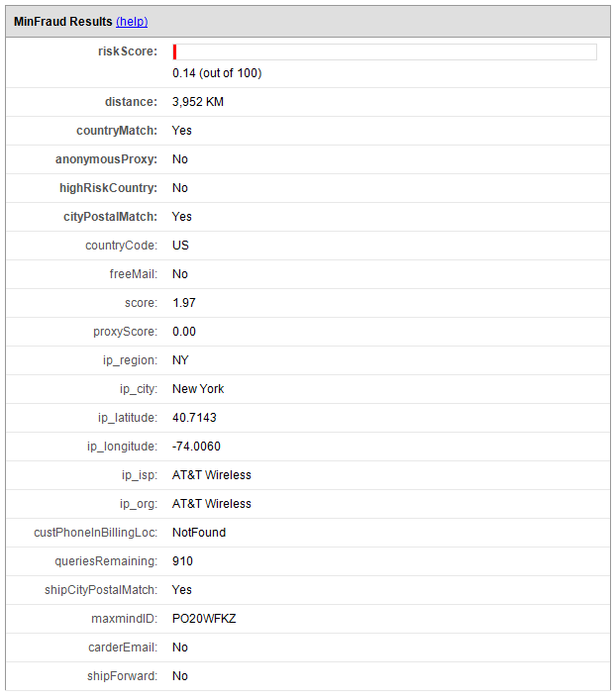
Task: Open the help link beside MinFraud Results
Action: point(132,21)
